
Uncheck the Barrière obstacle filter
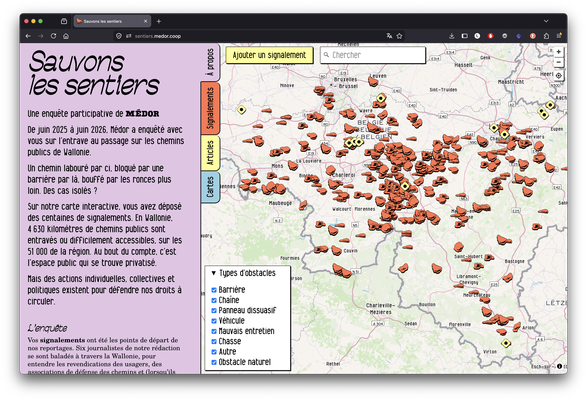click(x=214, y=290)
